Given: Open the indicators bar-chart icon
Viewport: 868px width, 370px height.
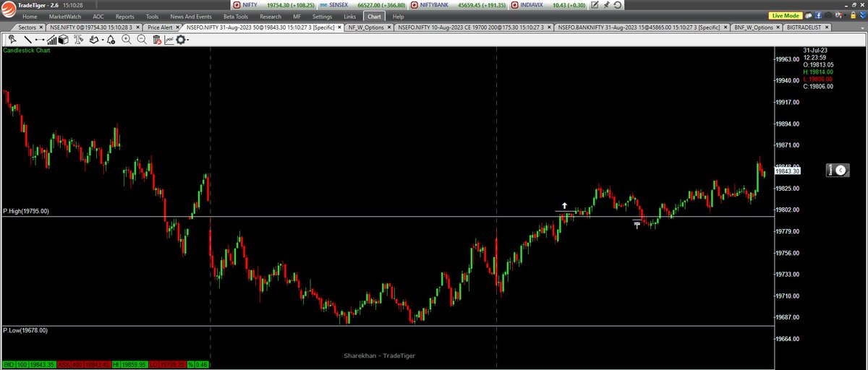Looking at the screenshot, I should point(51,40).
